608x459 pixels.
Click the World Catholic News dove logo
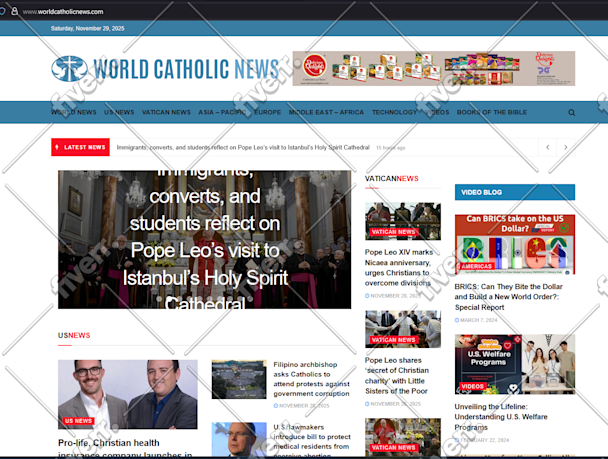click(x=69, y=69)
